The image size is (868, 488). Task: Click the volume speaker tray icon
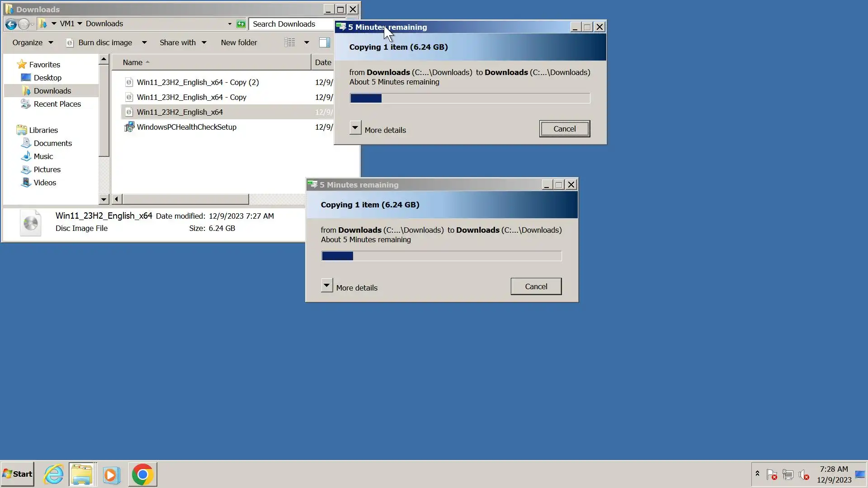pos(803,475)
